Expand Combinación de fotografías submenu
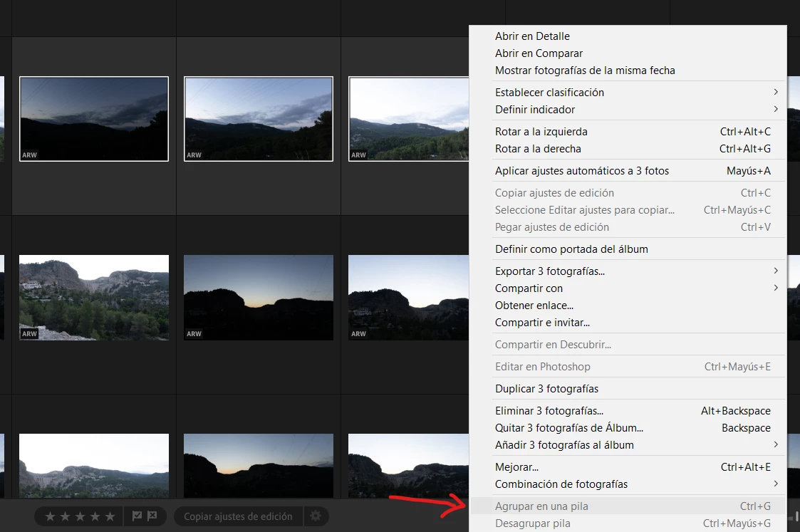 point(776,484)
